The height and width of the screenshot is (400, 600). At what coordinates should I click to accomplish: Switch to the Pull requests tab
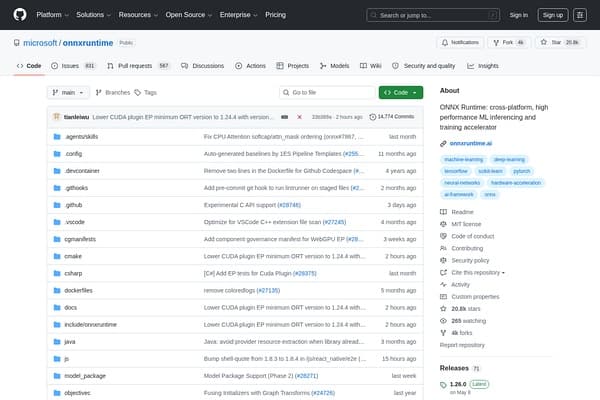coord(138,66)
